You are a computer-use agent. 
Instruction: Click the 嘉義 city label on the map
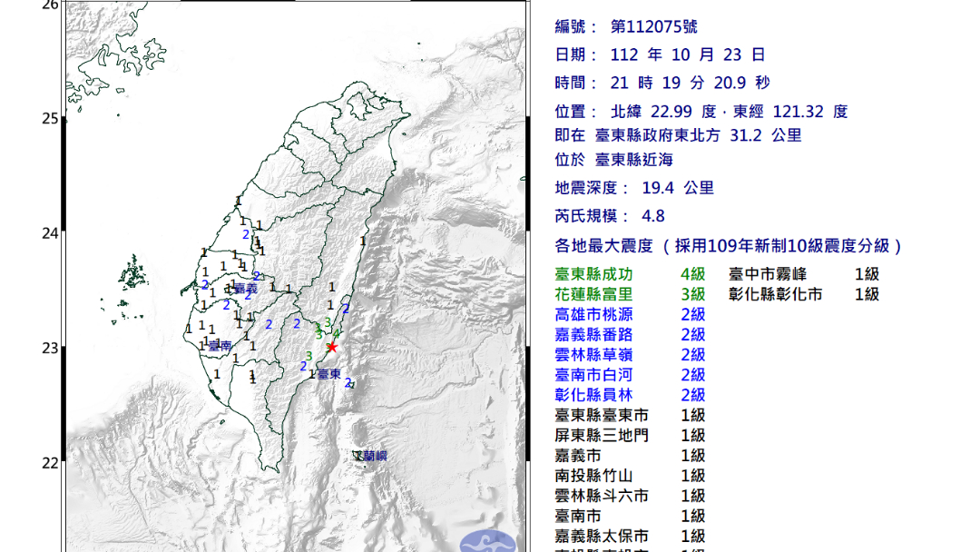coord(245,288)
